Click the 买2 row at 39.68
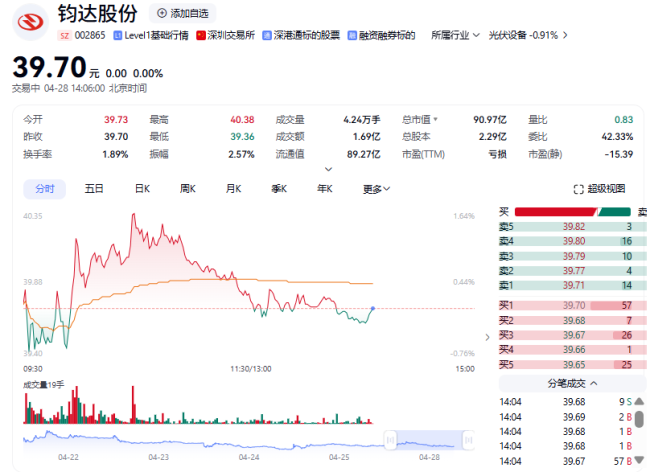The width and height of the screenshot is (650, 472). click(x=572, y=320)
